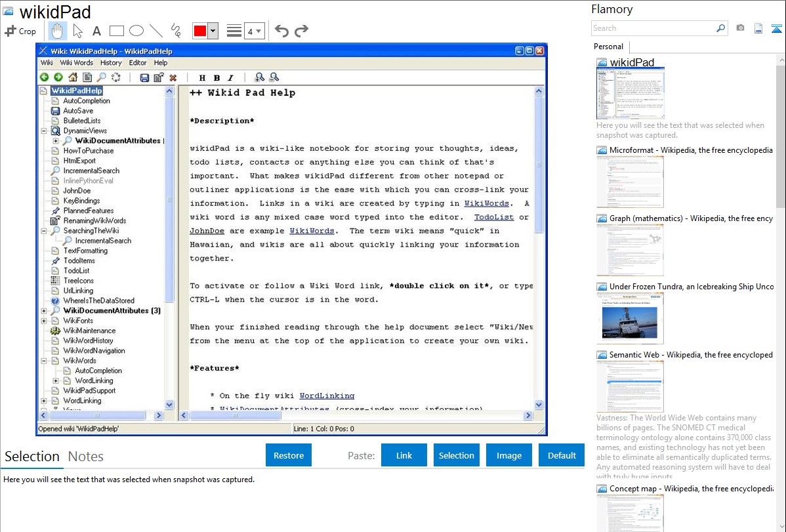Image resolution: width=786 pixels, height=532 pixels.
Task: Switch to the Selection tab
Action: click(x=32, y=457)
